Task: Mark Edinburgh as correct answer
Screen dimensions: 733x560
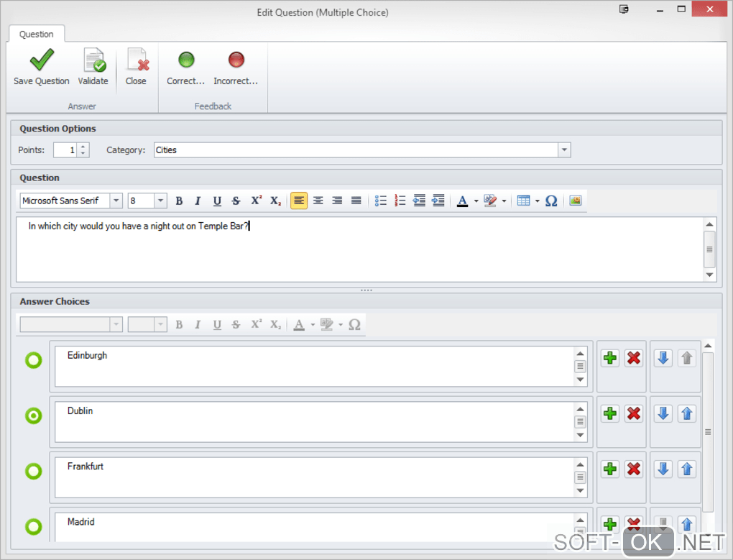Action: (x=34, y=360)
